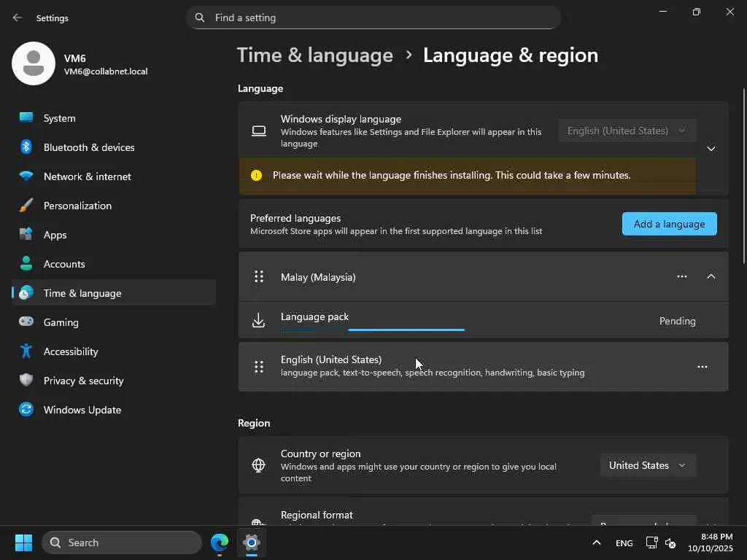
Task: Click the Find a setting search field
Action: 373,17
